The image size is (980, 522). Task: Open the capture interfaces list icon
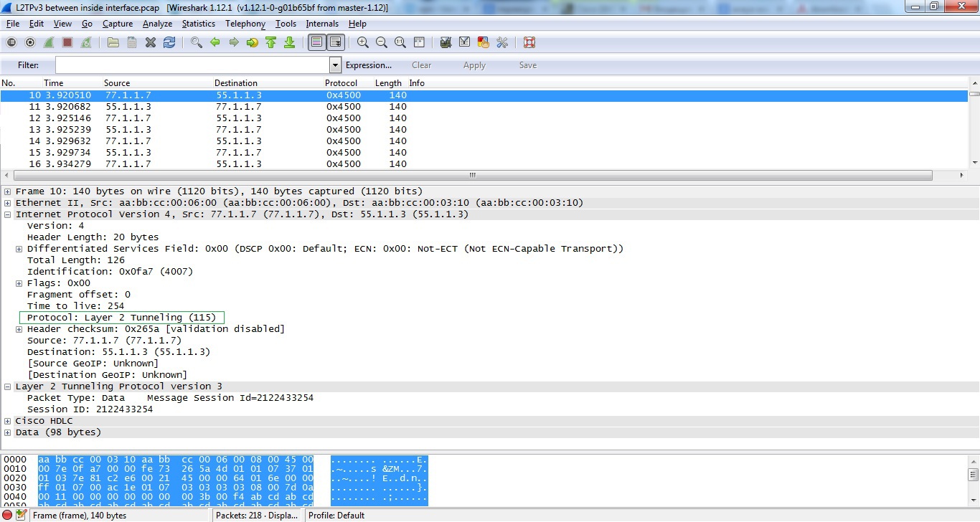(11, 42)
